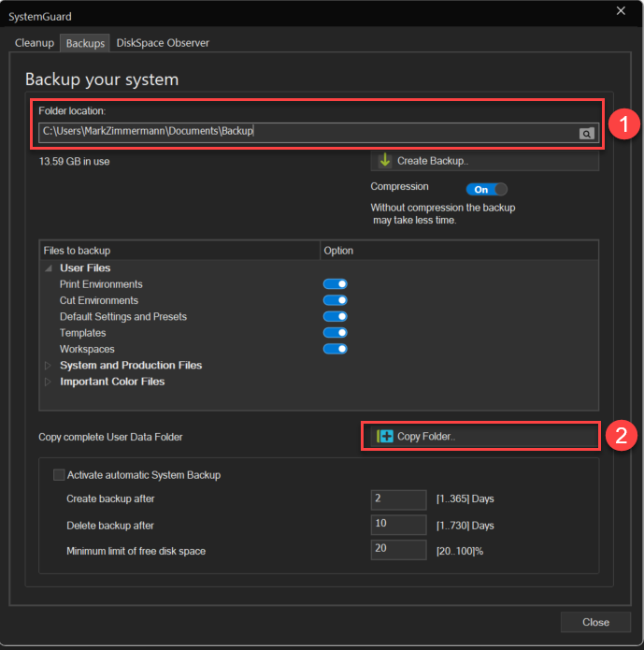Click the Create Backup button
This screenshot has height=650, width=644.
click(x=485, y=161)
